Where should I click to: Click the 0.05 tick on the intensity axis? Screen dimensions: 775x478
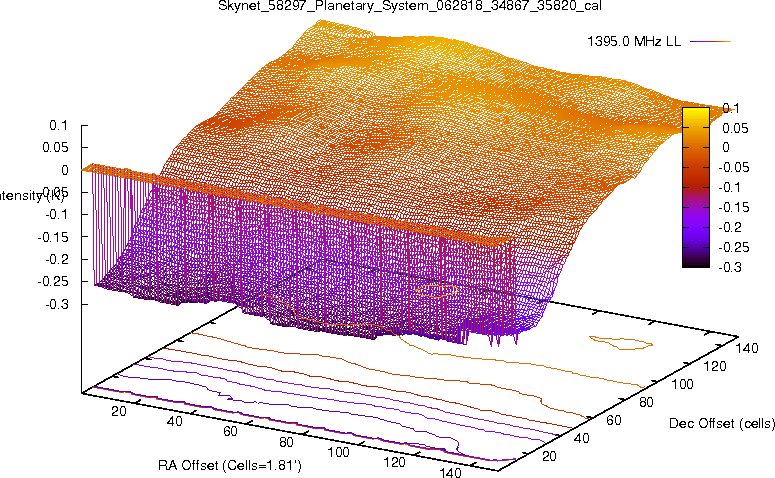click(x=54, y=147)
